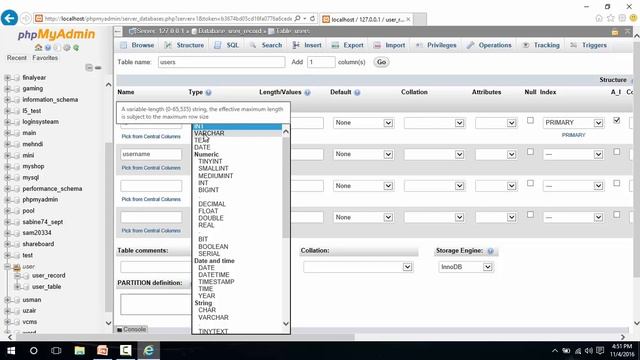Open the table Collation dropdown below columns
The image size is (640, 360).
click(x=358, y=267)
